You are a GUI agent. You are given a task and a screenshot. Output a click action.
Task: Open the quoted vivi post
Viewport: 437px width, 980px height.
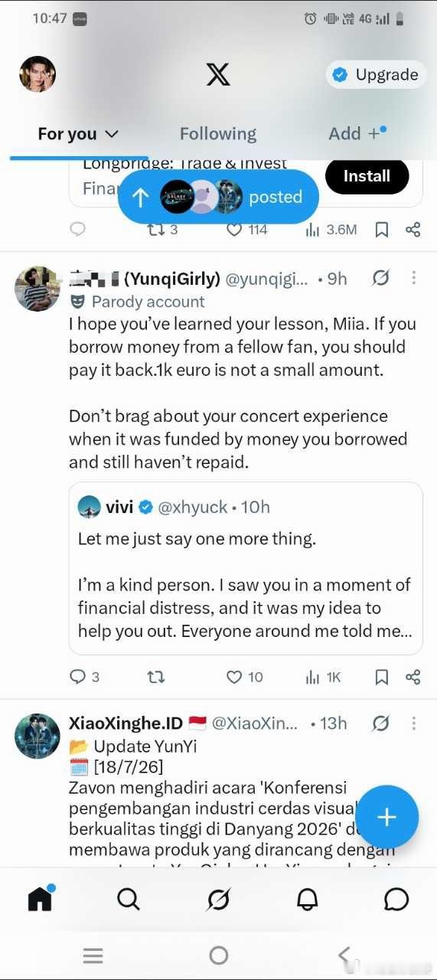click(246, 568)
